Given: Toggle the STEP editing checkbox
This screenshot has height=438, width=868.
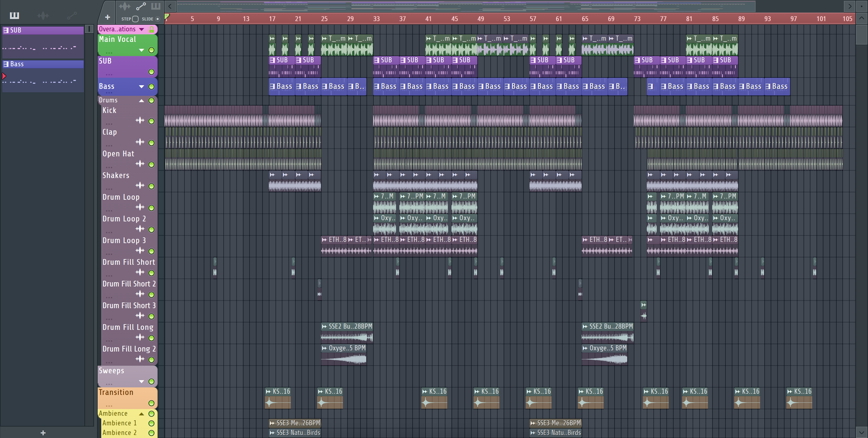Looking at the screenshot, I should tap(135, 19).
